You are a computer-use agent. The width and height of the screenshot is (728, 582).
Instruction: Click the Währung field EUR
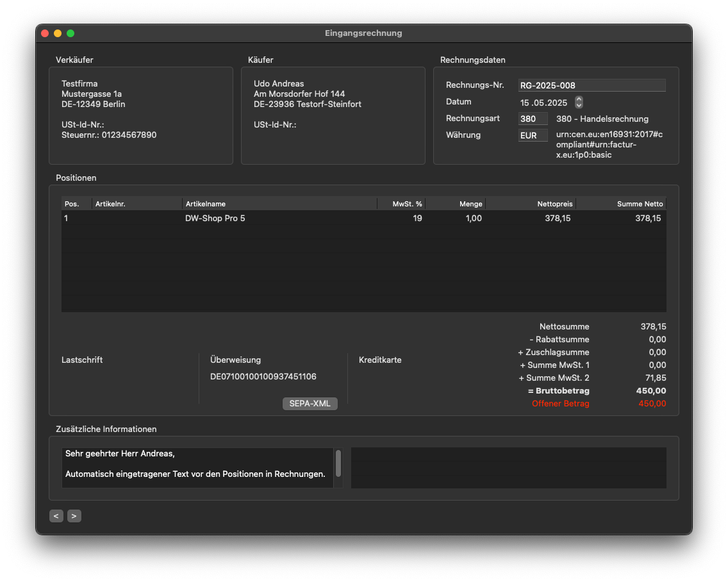click(x=533, y=136)
